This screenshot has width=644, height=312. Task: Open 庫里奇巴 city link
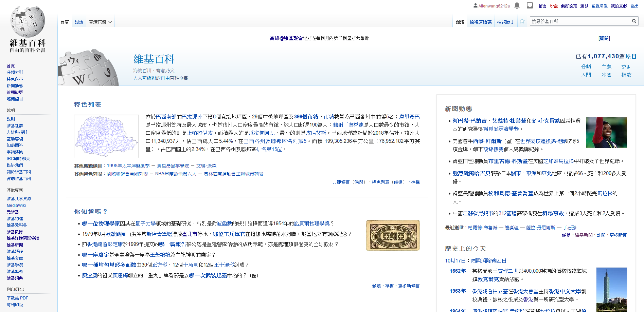click(409, 117)
